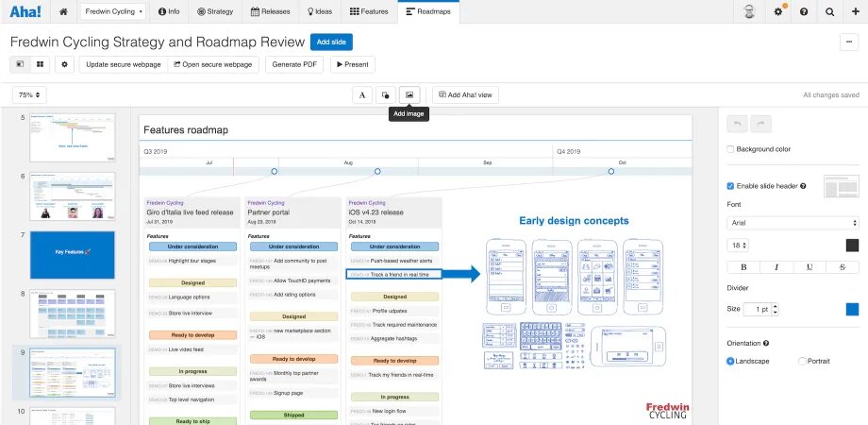Click the Enable slide header help icon
Viewport: 868px width, 425px height.
[803, 186]
